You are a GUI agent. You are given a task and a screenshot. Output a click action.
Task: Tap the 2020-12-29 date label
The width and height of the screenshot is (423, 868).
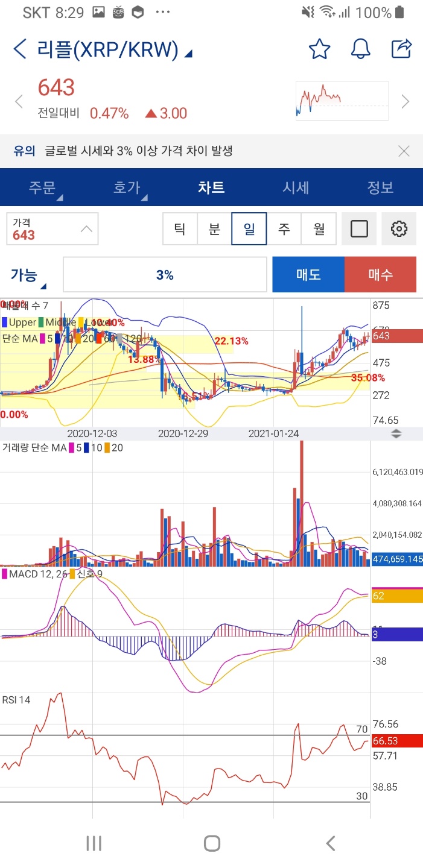[183, 433]
